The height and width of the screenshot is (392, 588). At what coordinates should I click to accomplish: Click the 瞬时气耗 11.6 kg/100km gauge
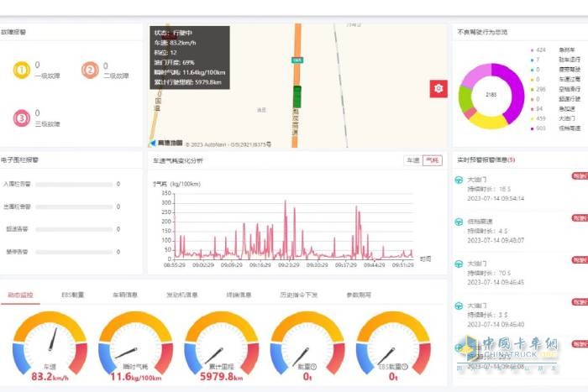(x=136, y=345)
